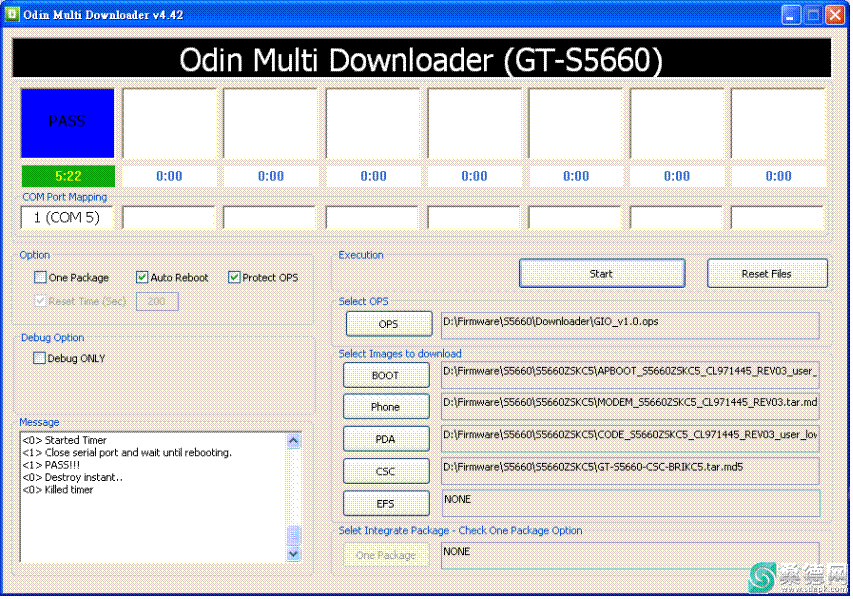The width and height of the screenshot is (853, 599).
Task: Click the Odin app icon in title bar
Action: [x=11, y=14]
